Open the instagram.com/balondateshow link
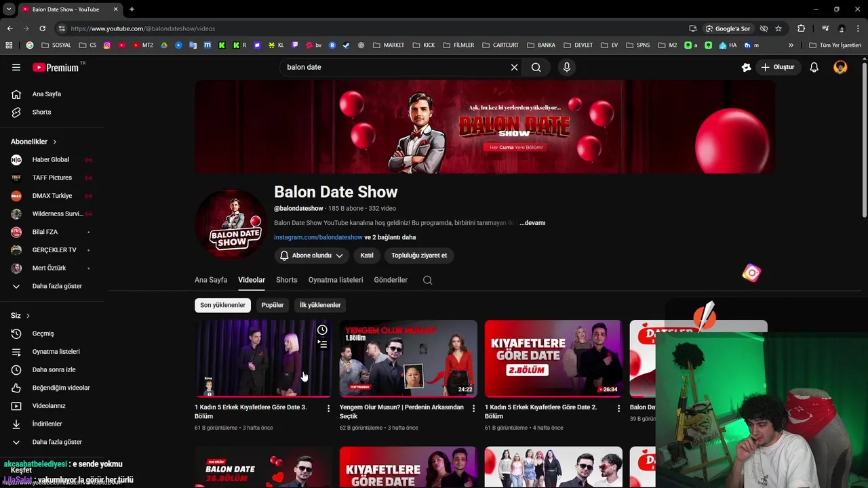The height and width of the screenshot is (488, 868). (318, 237)
